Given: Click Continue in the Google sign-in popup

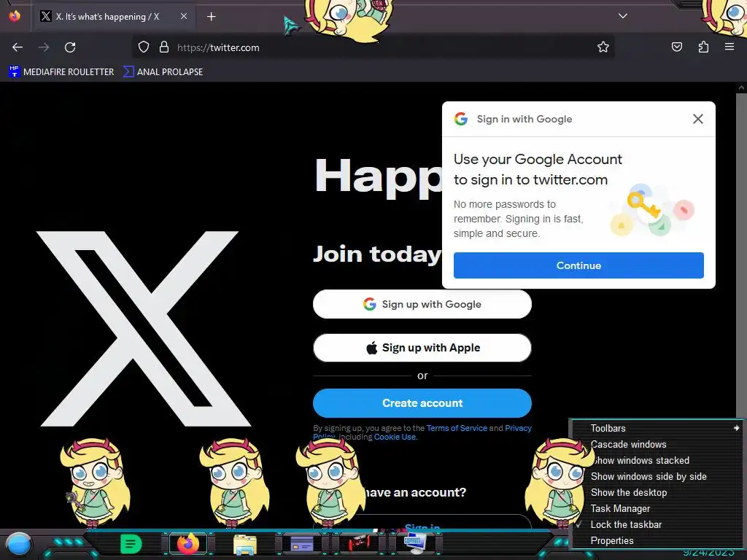Looking at the screenshot, I should [578, 265].
